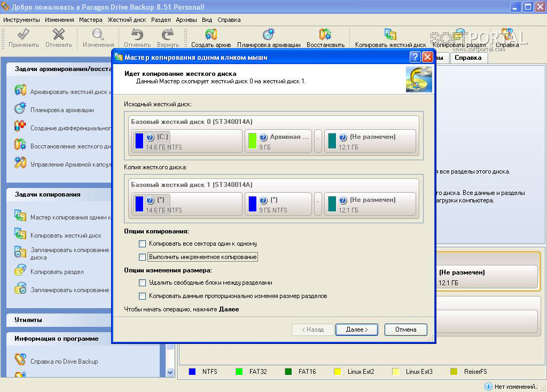
Task: Check Удалить свободные блоки между разделами
Action: (142, 283)
